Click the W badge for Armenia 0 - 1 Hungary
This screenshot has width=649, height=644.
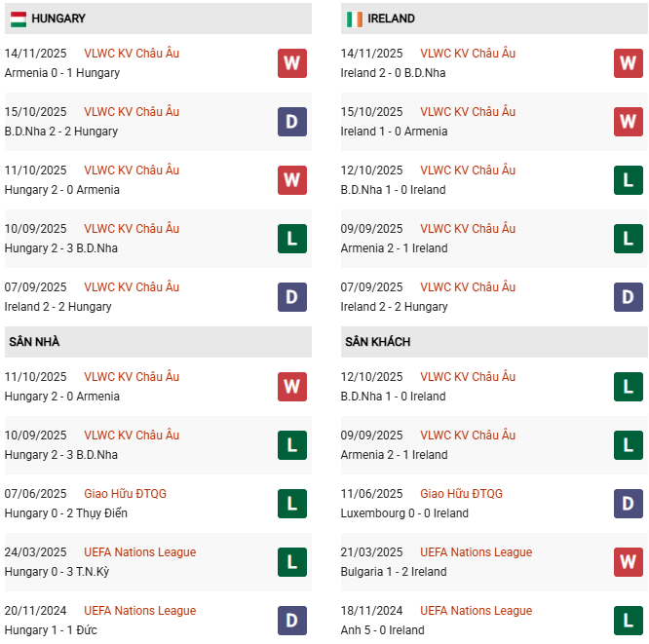[292, 63]
